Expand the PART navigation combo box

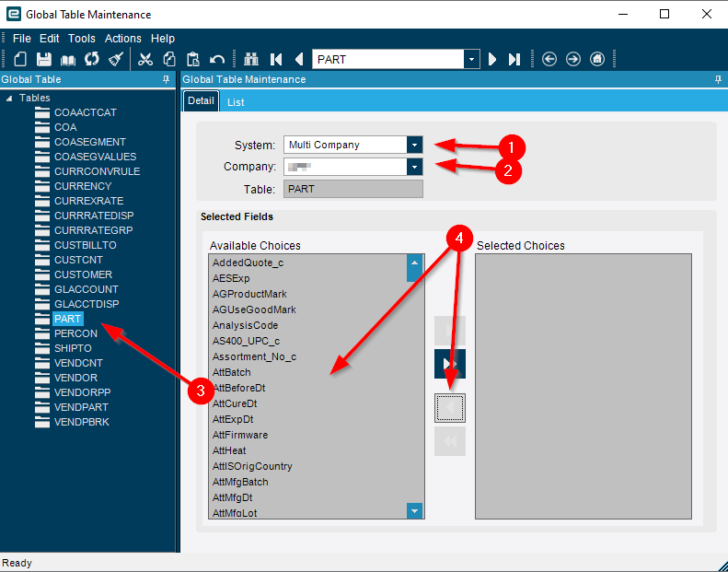(472, 59)
